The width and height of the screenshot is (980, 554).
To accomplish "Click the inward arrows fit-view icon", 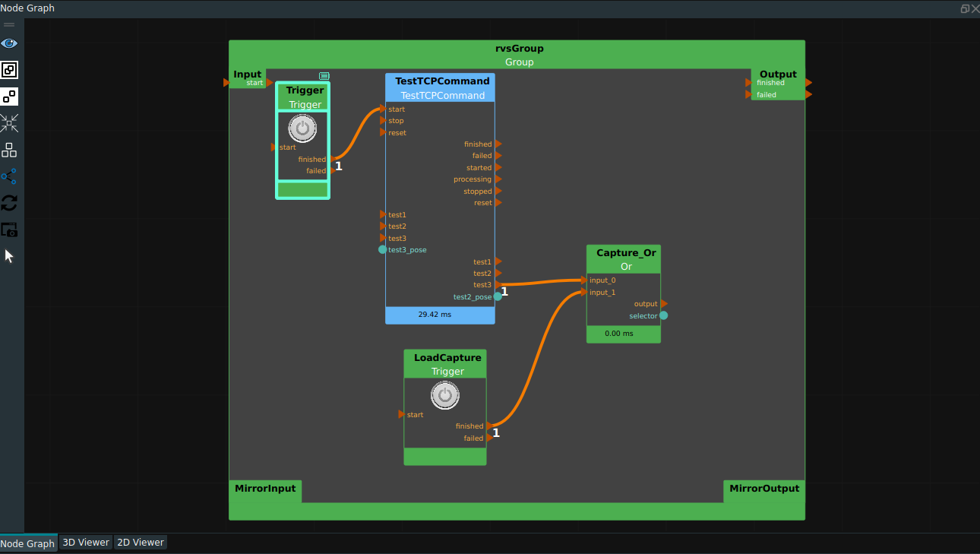I will pos(9,123).
